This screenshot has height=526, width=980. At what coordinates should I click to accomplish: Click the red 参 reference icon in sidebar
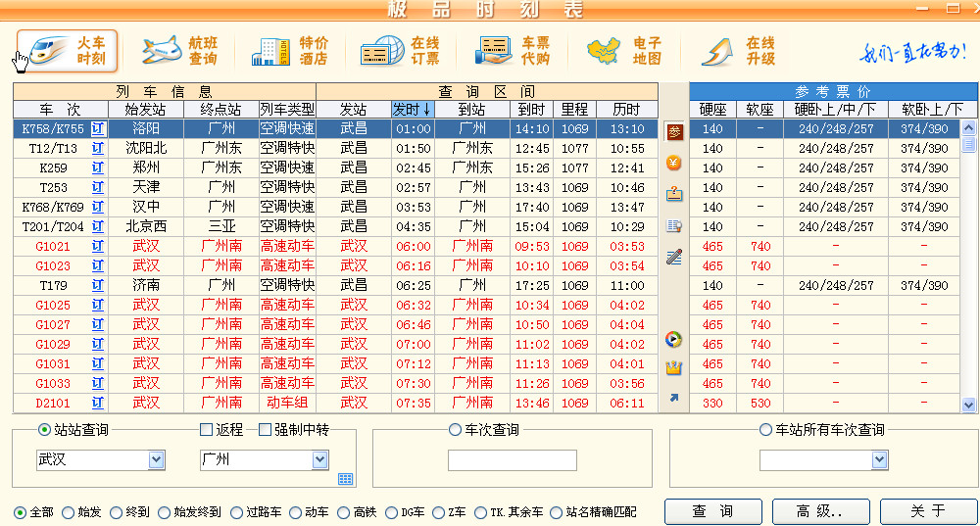674,131
